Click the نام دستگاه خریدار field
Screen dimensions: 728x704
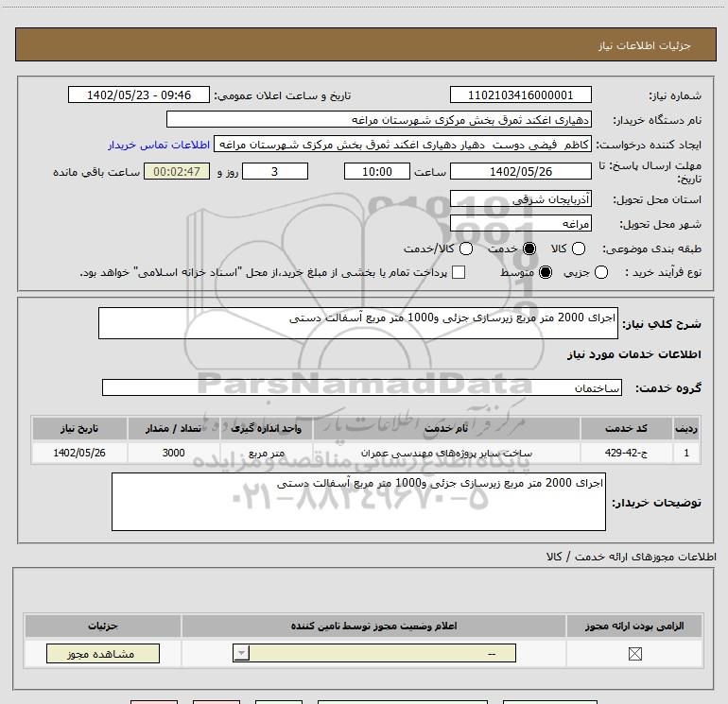tap(379, 120)
